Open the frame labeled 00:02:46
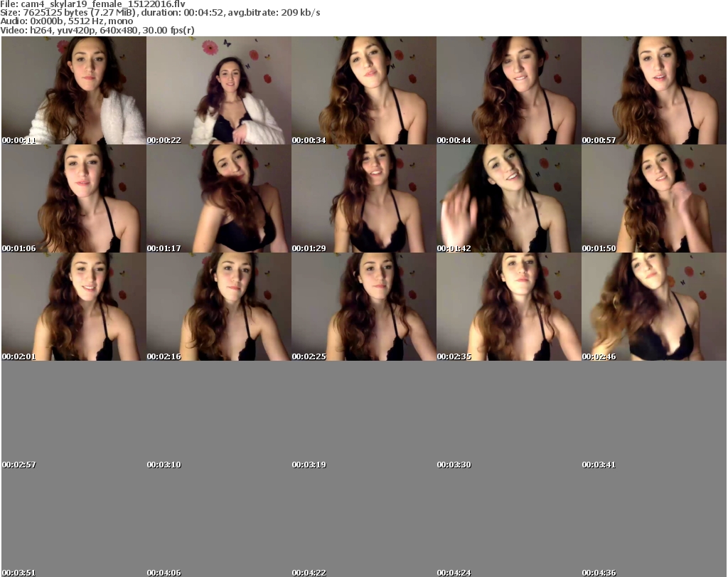 click(x=653, y=307)
